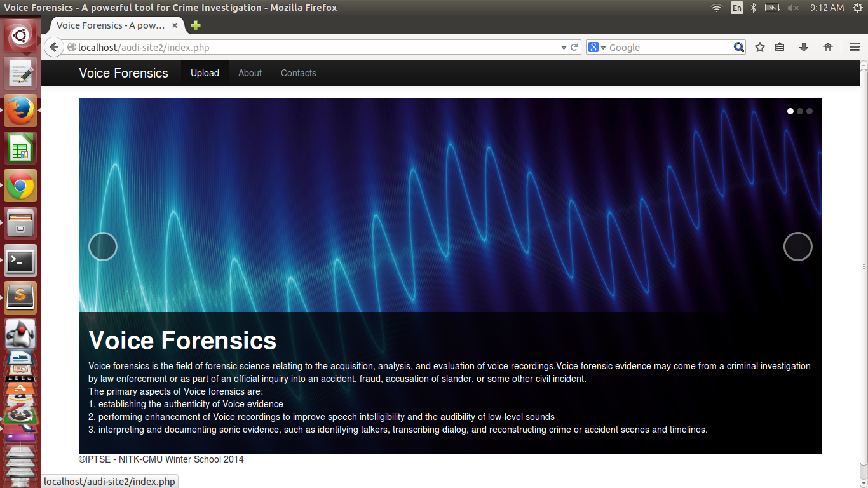Screen dimensions: 868x488
Task: Click the search magnifier icon
Action: pyautogui.click(x=738, y=48)
